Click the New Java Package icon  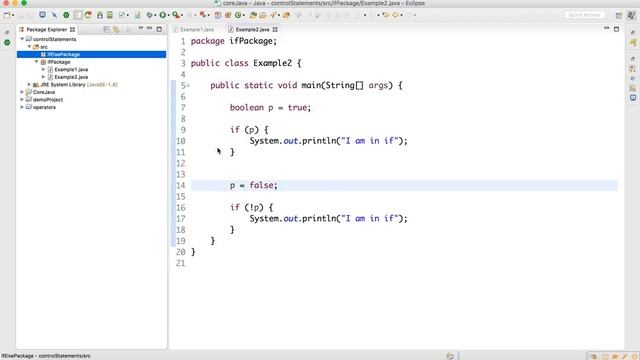(228, 15)
